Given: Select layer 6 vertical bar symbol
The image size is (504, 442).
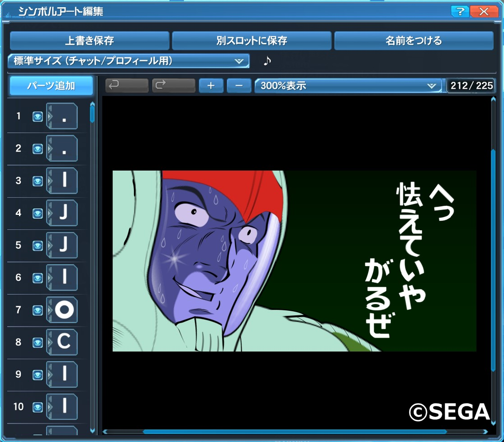Looking at the screenshot, I should (62, 277).
